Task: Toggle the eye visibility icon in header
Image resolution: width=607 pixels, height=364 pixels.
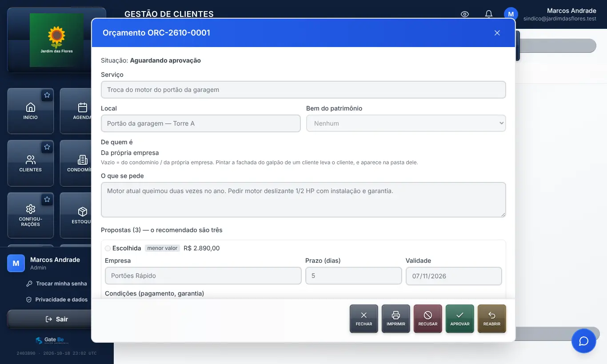Action: pos(465,14)
